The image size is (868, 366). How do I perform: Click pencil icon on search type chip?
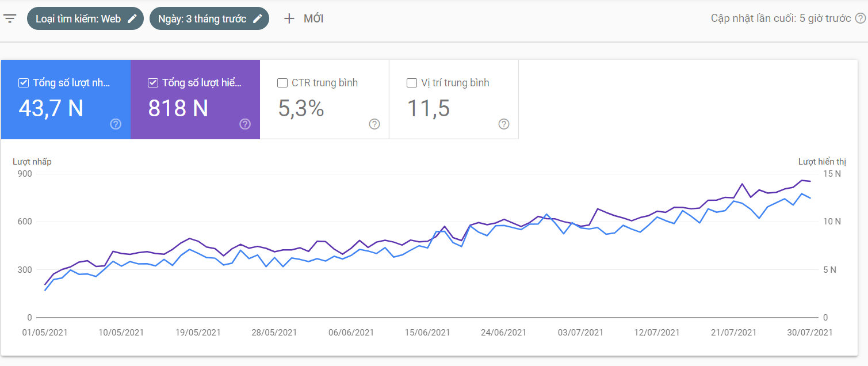pos(132,18)
